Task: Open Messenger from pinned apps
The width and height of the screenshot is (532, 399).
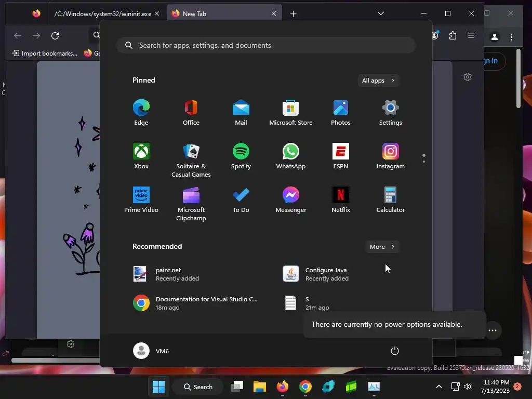Action: tap(291, 200)
